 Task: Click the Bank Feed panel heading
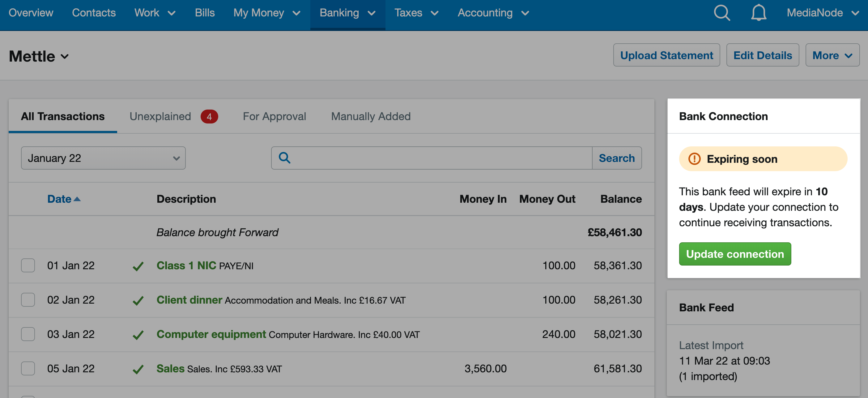coord(706,308)
